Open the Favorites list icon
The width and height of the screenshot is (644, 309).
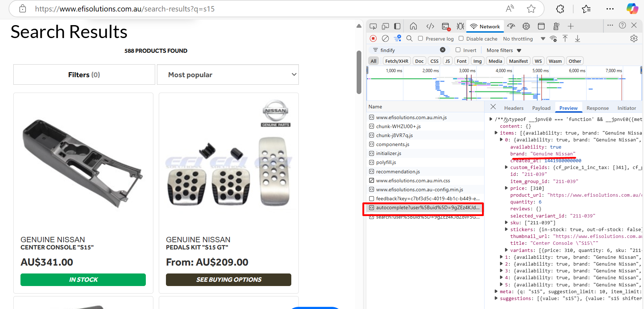586,9
